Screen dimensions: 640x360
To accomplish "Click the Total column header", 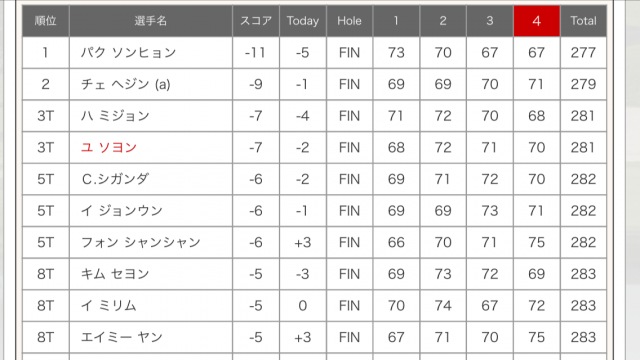I will [x=583, y=21].
